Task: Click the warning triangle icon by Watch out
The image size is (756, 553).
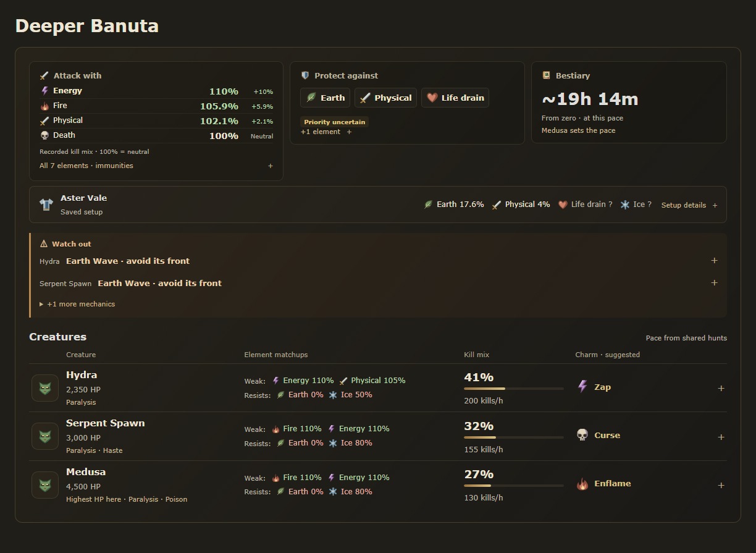Action: point(43,244)
